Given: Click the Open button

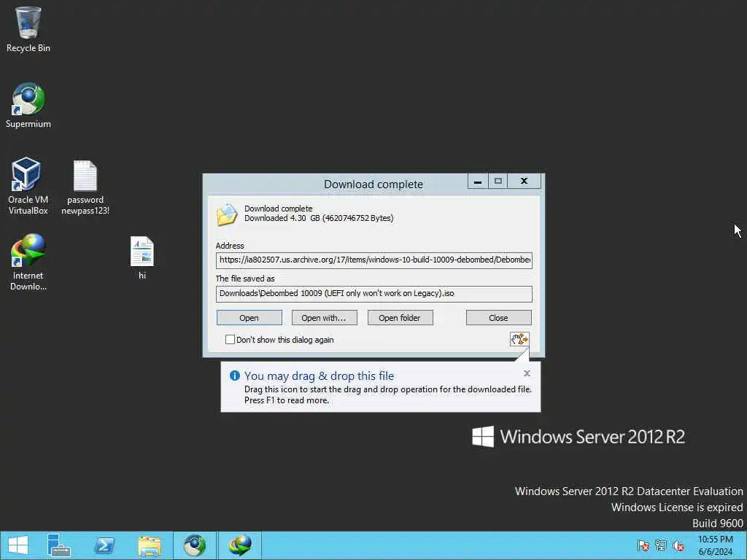Looking at the screenshot, I should pos(249,318).
